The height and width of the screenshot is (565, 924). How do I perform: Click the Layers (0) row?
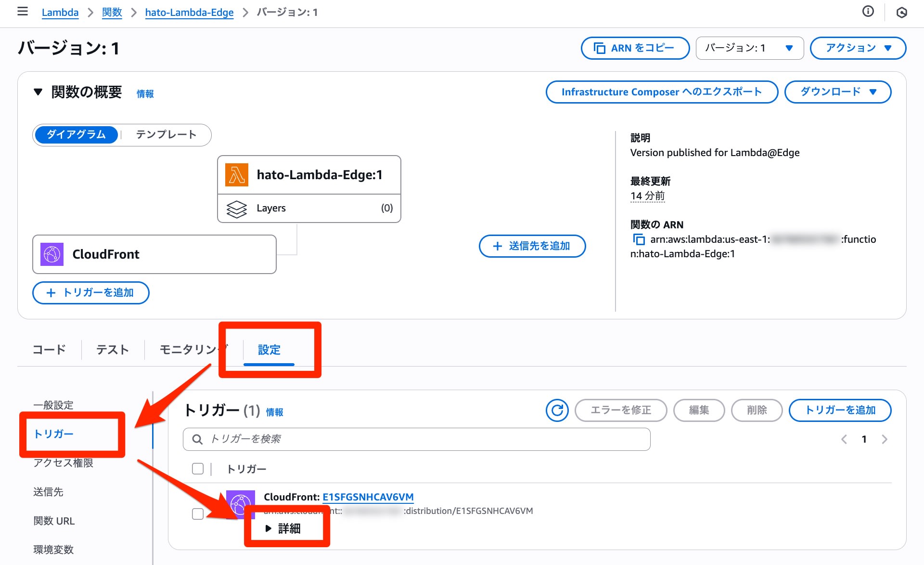309,209
